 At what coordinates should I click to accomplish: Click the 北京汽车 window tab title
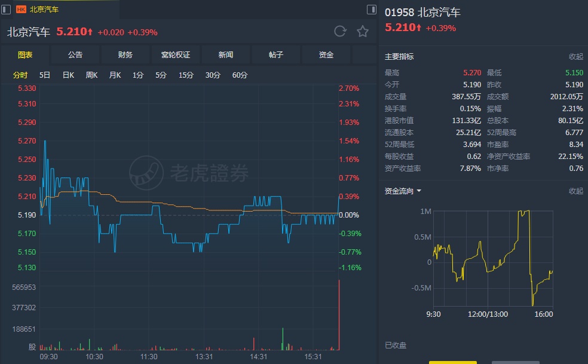(x=44, y=10)
